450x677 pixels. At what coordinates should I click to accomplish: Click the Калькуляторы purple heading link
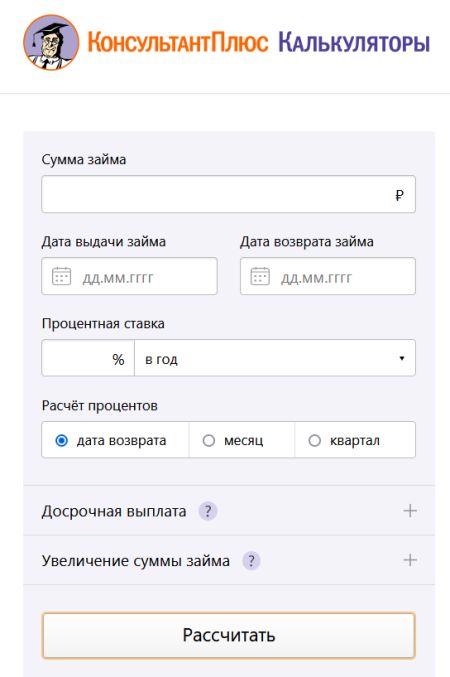pyautogui.click(x=354, y=42)
